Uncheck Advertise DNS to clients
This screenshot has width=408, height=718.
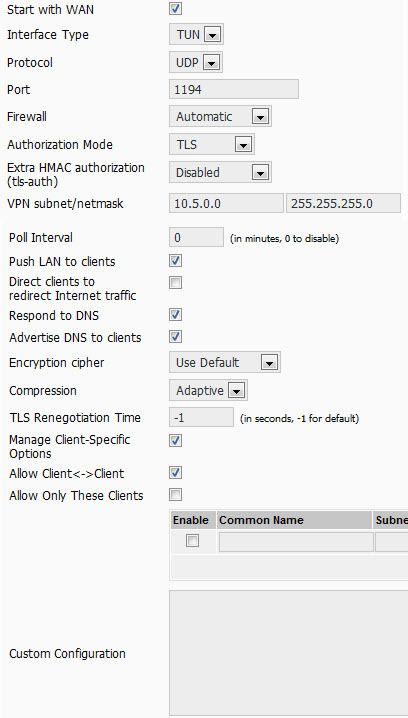175,337
